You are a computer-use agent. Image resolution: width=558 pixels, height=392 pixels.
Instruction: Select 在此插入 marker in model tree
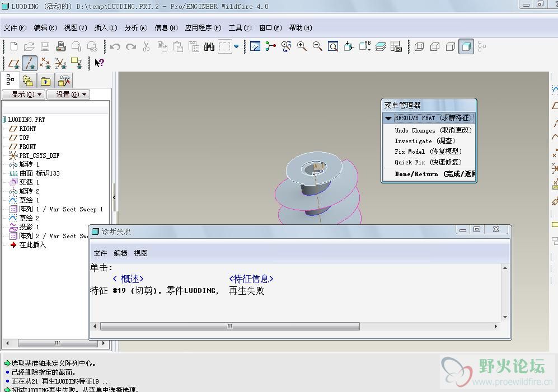[x=32, y=245]
